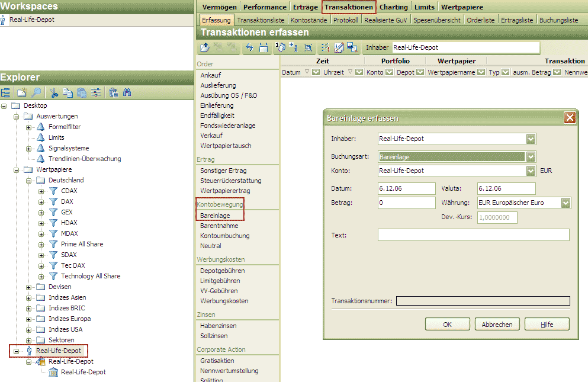Image resolution: width=588 pixels, height=382 pixels.
Task: Click the binoculars search icon in Explorer
Action: [127, 92]
